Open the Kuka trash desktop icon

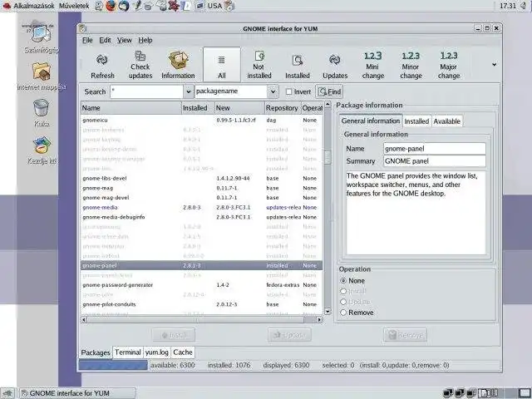pos(42,113)
